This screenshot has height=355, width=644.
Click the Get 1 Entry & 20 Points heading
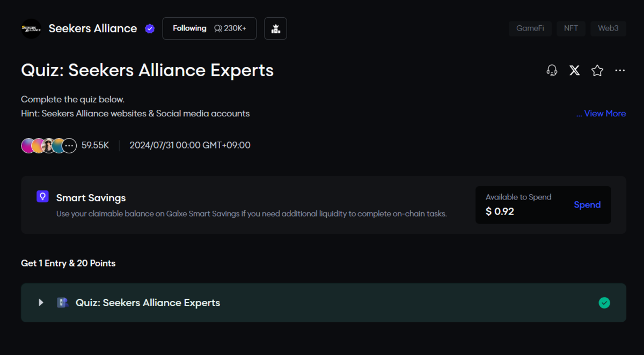68,263
